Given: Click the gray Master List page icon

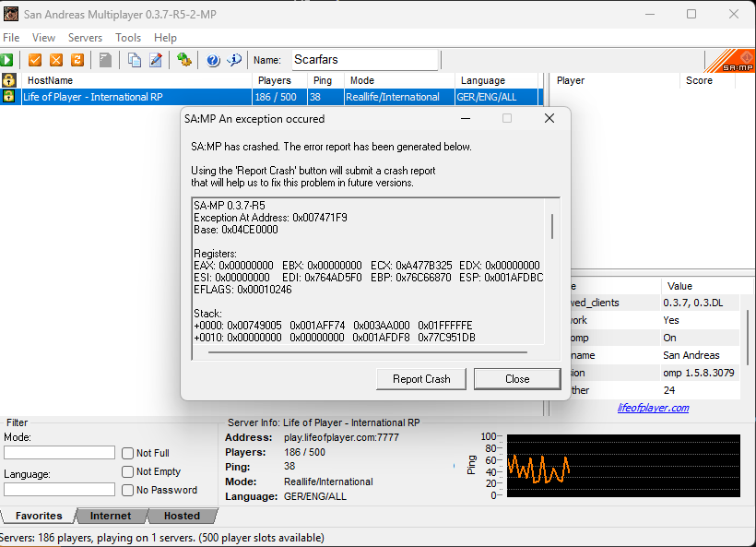Looking at the screenshot, I should point(105,60).
